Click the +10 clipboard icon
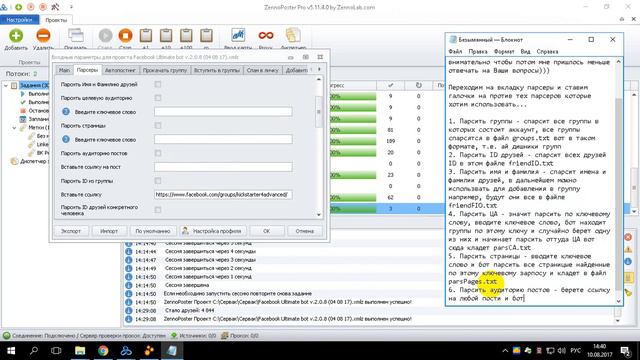This screenshot has height=360, width=640. click(166, 36)
